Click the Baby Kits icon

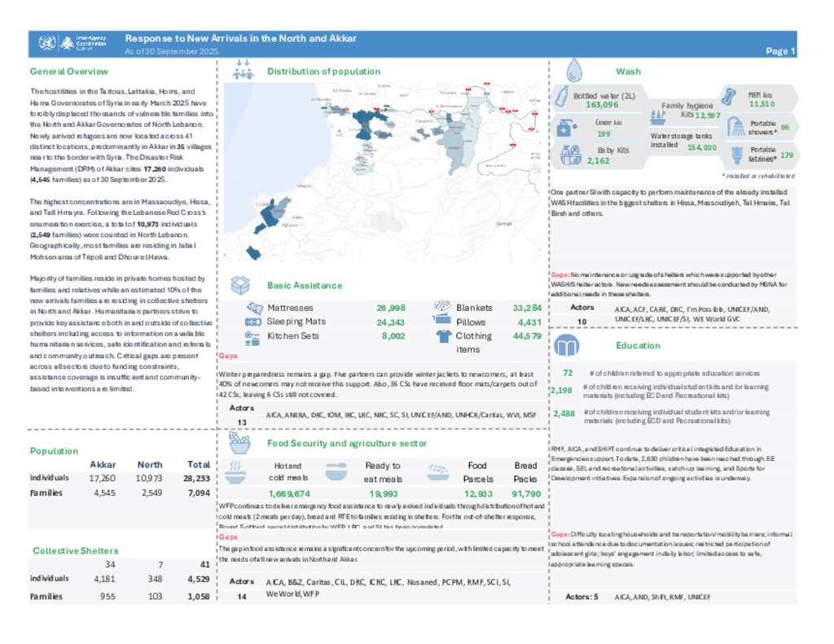[x=570, y=155]
